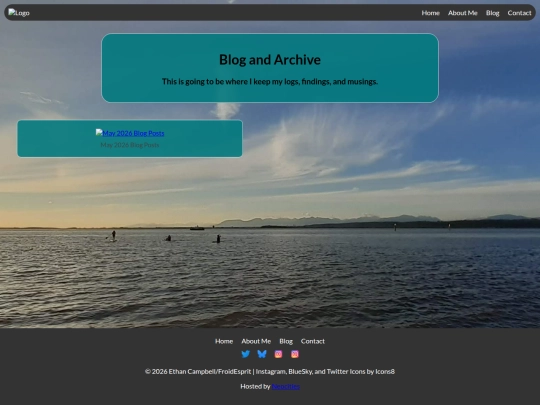Image resolution: width=540 pixels, height=405 pixels.
Task: Click the Logo image in the top navbar
Action: point(19,13)
